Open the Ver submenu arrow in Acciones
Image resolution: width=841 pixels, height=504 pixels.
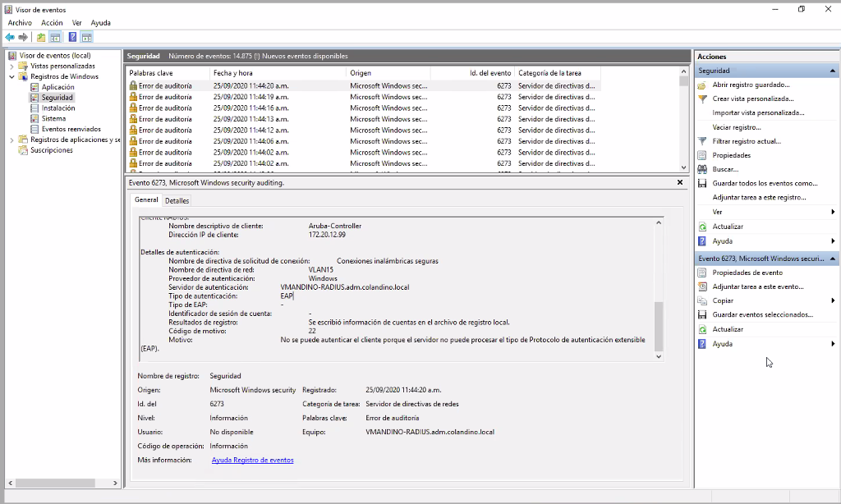833,212
